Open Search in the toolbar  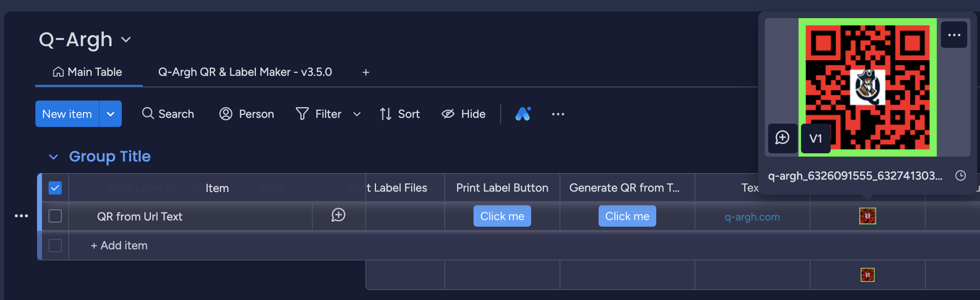pos(168,114)
